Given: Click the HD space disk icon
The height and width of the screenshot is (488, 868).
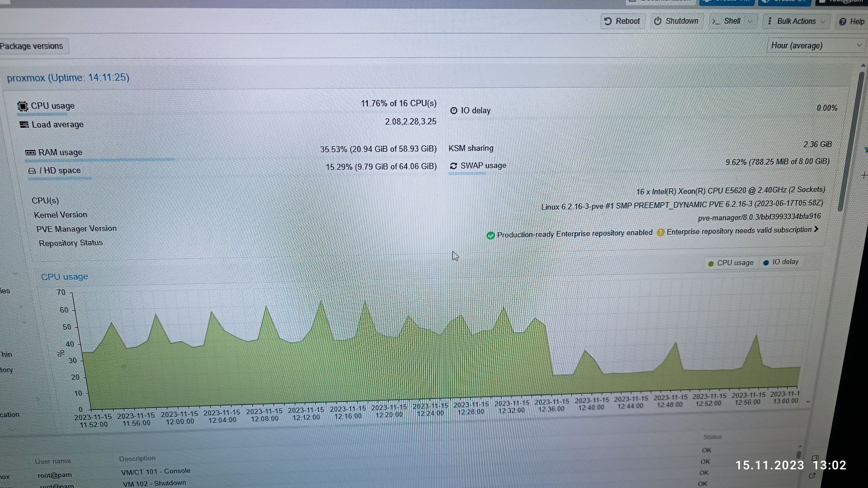Looking at the screenshot, I should 32,171.
